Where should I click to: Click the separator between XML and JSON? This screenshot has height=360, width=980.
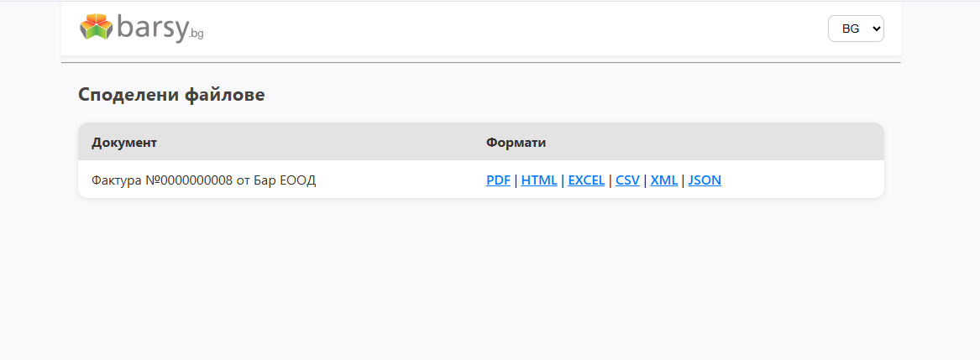(x=683, y=180)
